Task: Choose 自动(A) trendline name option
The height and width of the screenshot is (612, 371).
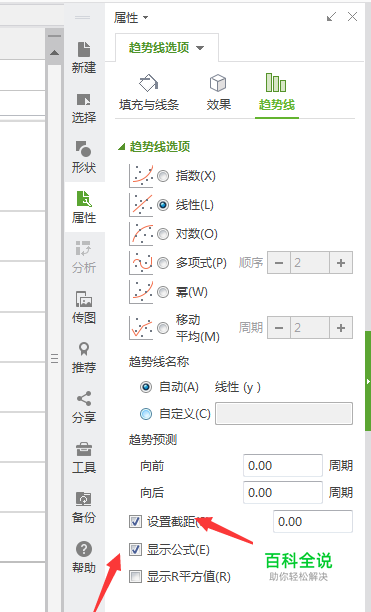Action: [146, 387]
